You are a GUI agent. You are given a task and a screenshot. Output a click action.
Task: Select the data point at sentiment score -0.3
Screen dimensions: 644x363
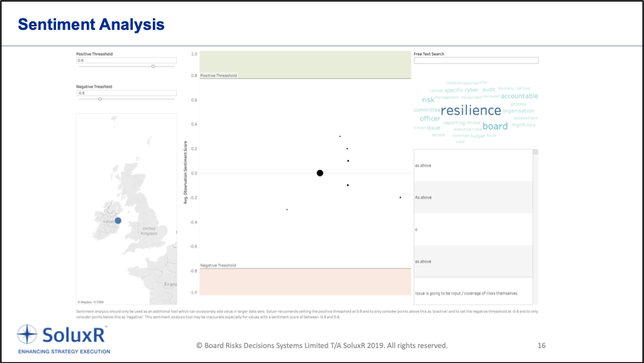286,210
